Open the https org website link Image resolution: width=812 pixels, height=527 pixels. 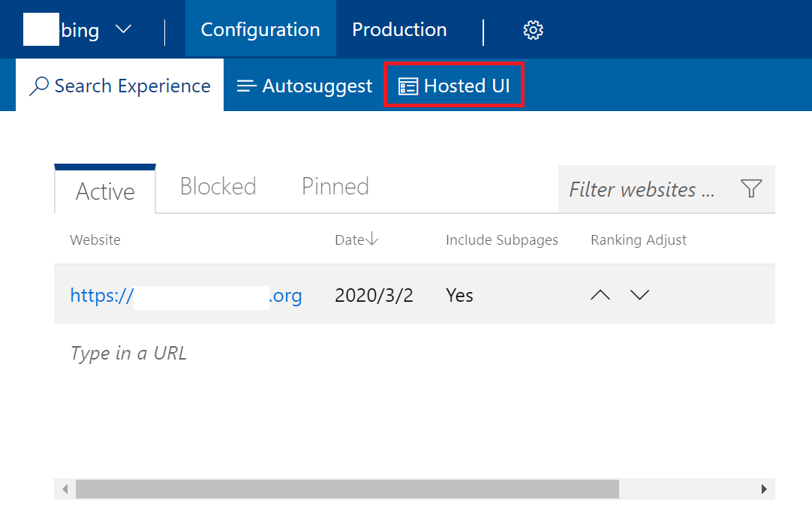(x=185, y=295)
